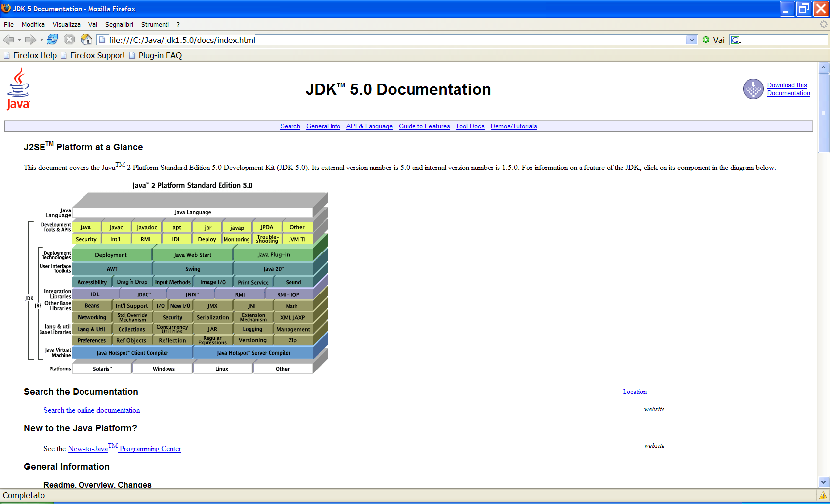Click Java 2D component in diagram
830x504 pixels.
pyautogui.click(x=274, y=269)
